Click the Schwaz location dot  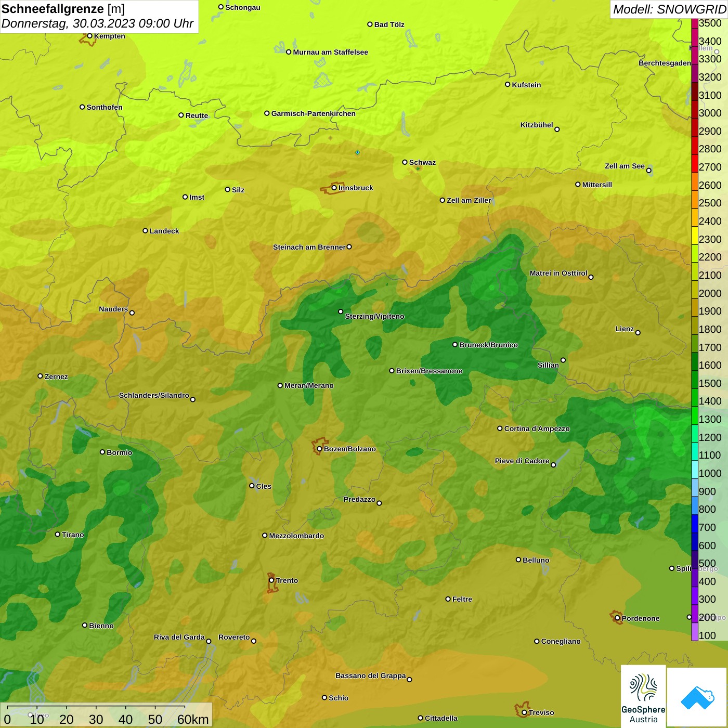405,162
